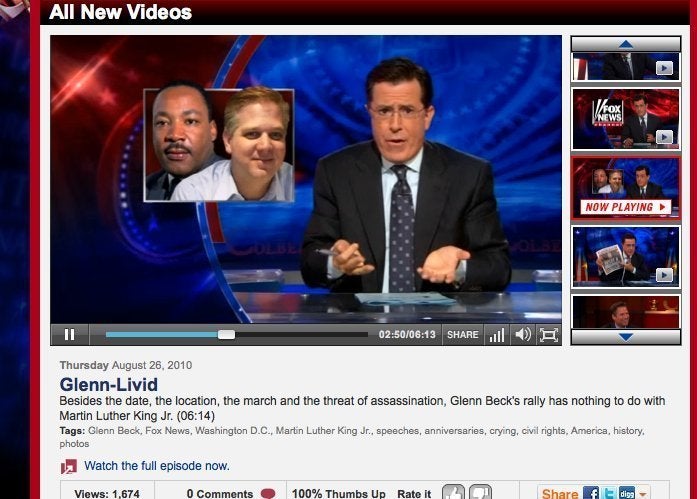
Task: Expand more share options dropdown arrow
Action: [x=642, y=494]
